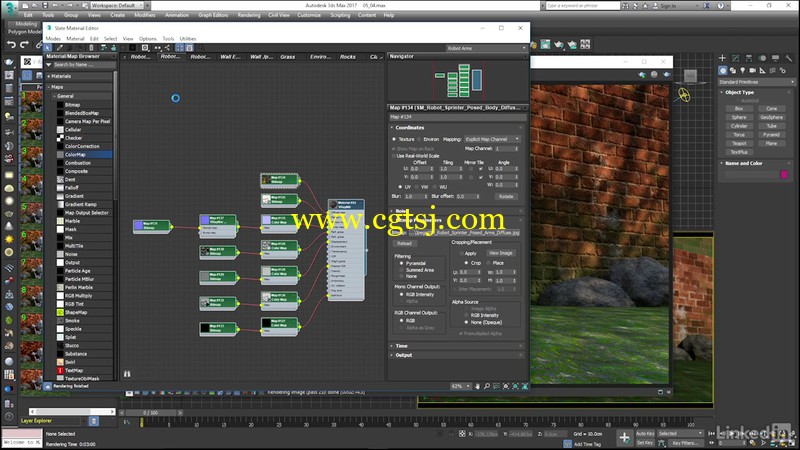Click the Rotate button in Coordinates
Image resolution: width=800 pixels, height=450 pixels.
(x=506, y=196)
